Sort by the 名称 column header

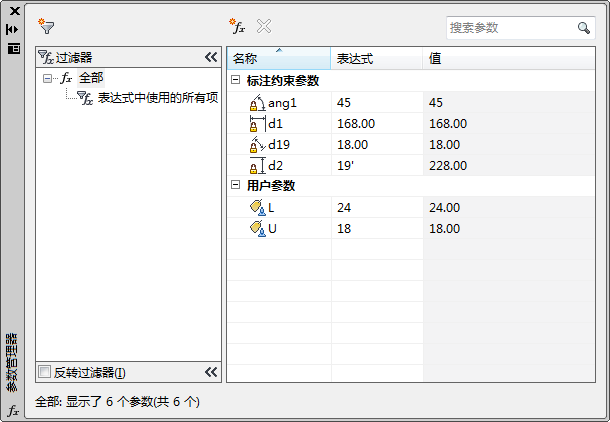[x=276, y=59]
